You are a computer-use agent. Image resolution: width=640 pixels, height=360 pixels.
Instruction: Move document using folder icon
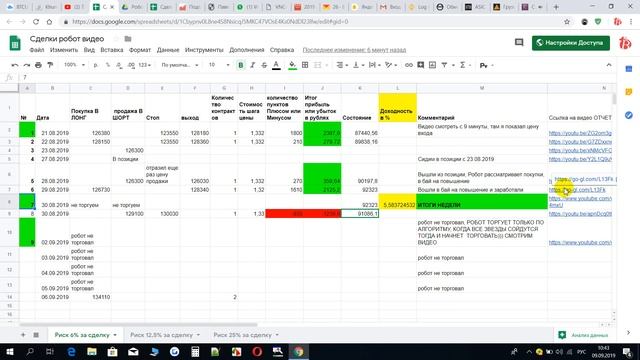click(x=128, y=39)
